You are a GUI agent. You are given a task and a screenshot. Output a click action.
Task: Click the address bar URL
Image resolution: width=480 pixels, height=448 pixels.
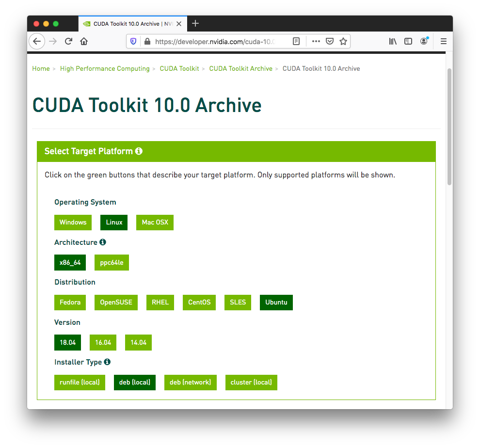[x=215, y=42]
